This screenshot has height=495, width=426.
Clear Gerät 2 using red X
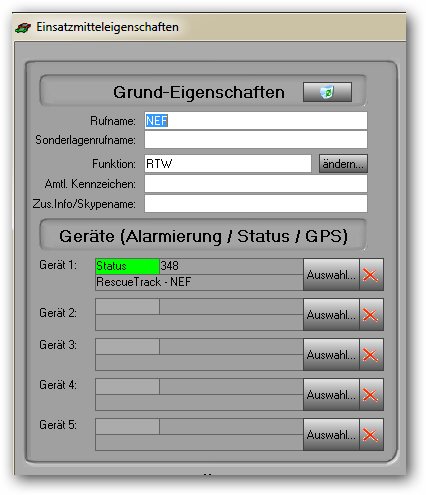tap(371, 315)
